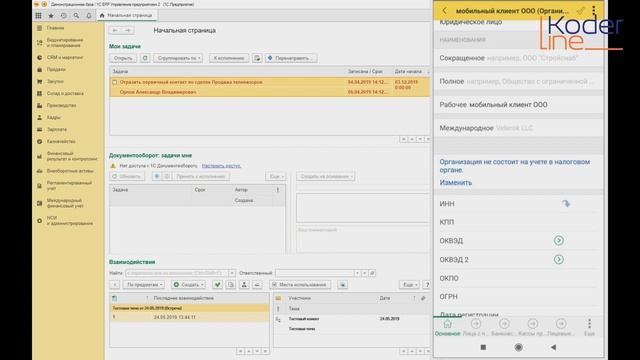Open help question mark in Взаимодействия

pyautogui.click(x=427, y=284)
